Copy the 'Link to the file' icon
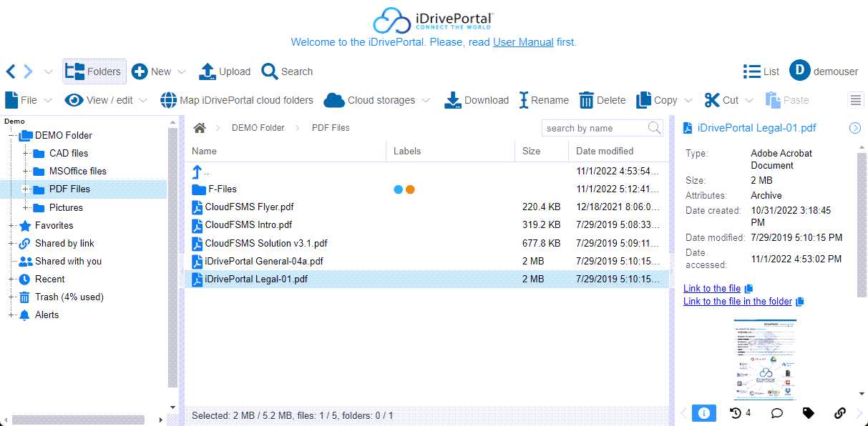868x426 pixels. point(748,289)
